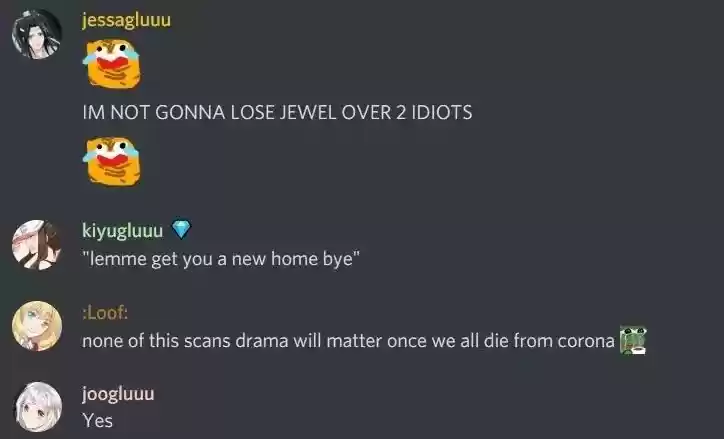This screenshot has height=439, width=724.
Task: Click the :Loof: username
Action: pos(105,313)
